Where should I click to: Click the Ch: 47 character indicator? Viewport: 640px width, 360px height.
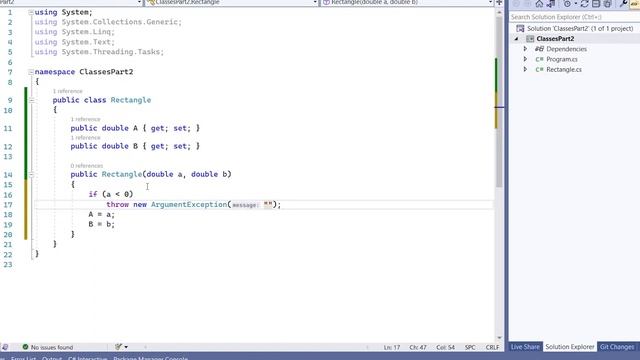pyautogui.click(x=418, y=347)
